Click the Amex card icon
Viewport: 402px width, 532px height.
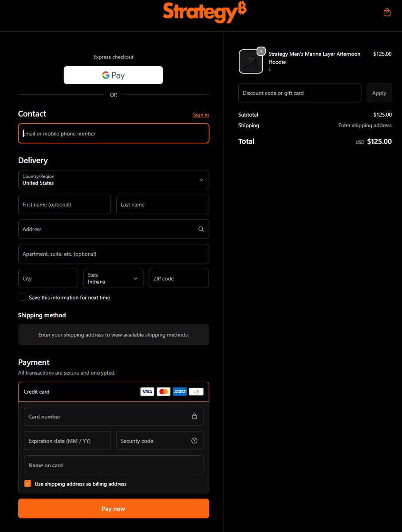pyautogui.click(x=180, y=391)
